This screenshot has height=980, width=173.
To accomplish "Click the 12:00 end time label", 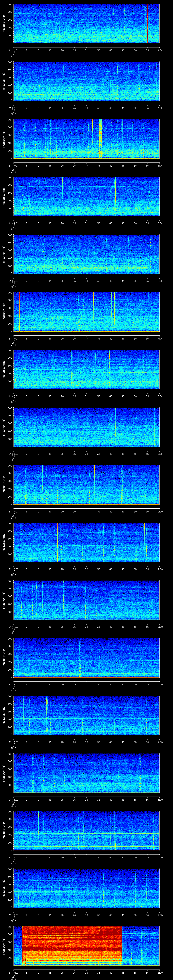I will click(x=159, y=627).
